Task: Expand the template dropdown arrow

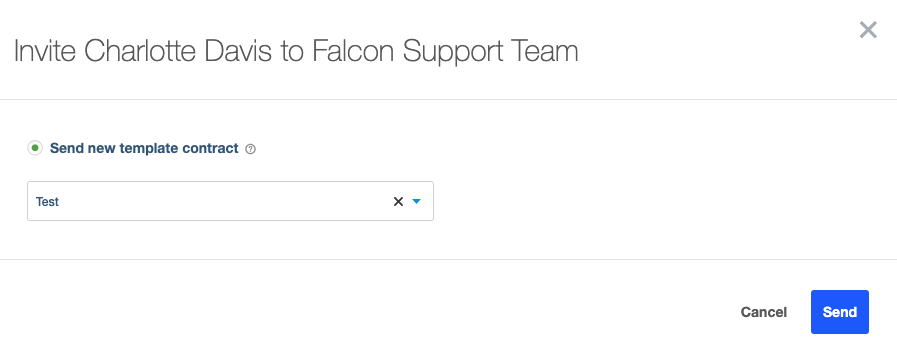Action: coord(416,201)
